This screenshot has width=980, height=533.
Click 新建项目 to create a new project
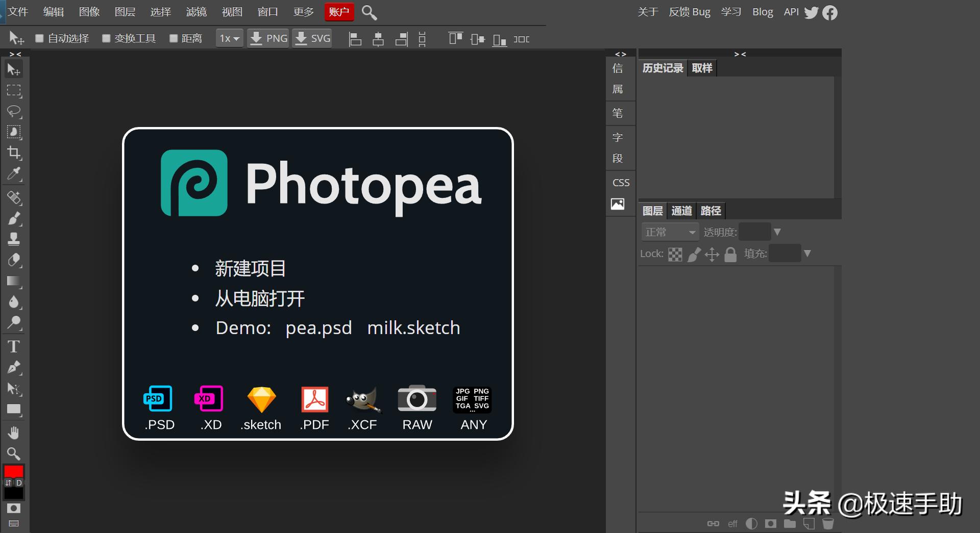250,268
